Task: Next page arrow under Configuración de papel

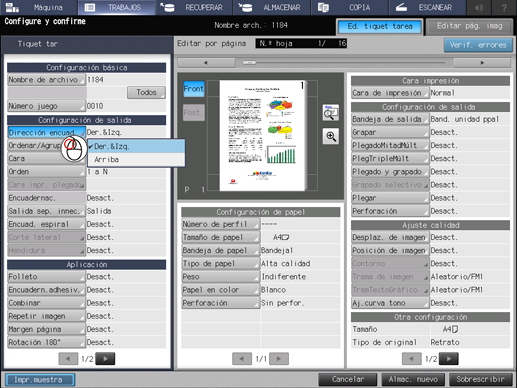Action: tap(279, 359)
